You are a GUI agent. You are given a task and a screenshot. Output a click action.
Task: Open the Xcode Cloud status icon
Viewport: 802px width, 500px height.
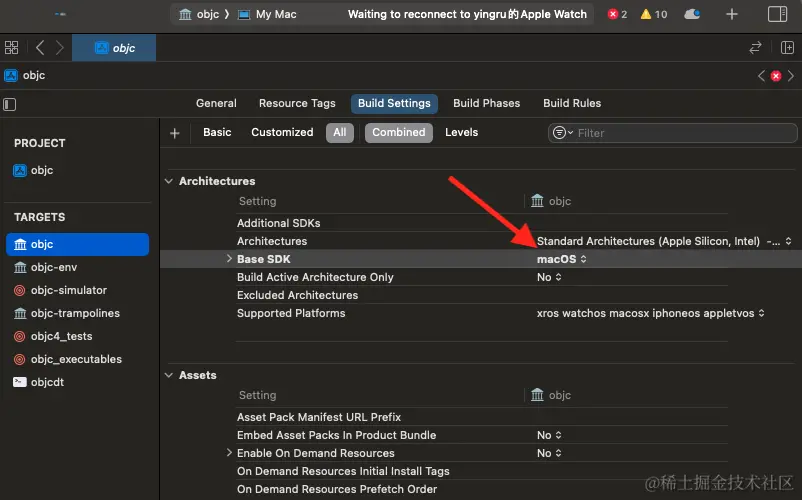[692, 14]
